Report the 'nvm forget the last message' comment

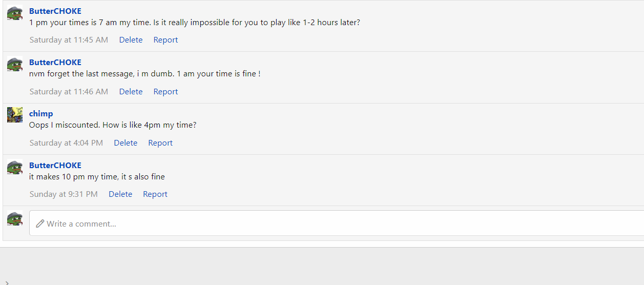165,92
